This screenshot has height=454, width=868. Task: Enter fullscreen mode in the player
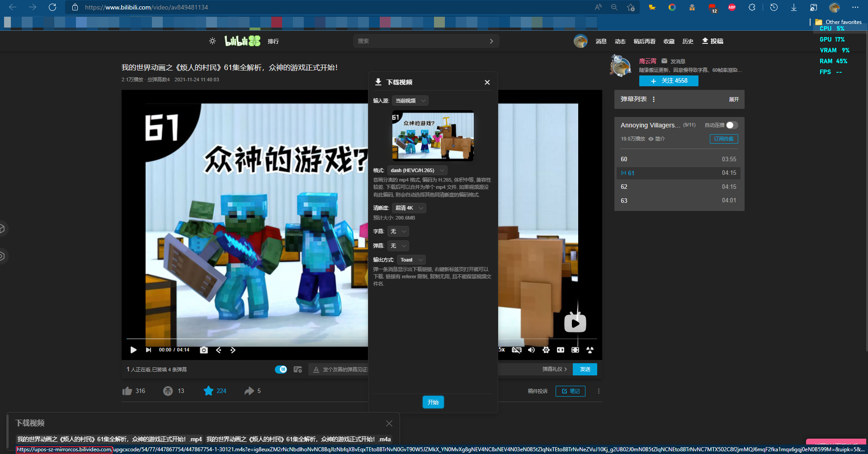[575, 350]
